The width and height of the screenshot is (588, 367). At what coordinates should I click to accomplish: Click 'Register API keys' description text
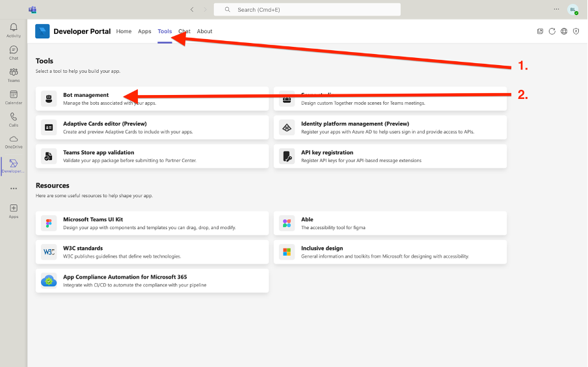coord(361,161)
